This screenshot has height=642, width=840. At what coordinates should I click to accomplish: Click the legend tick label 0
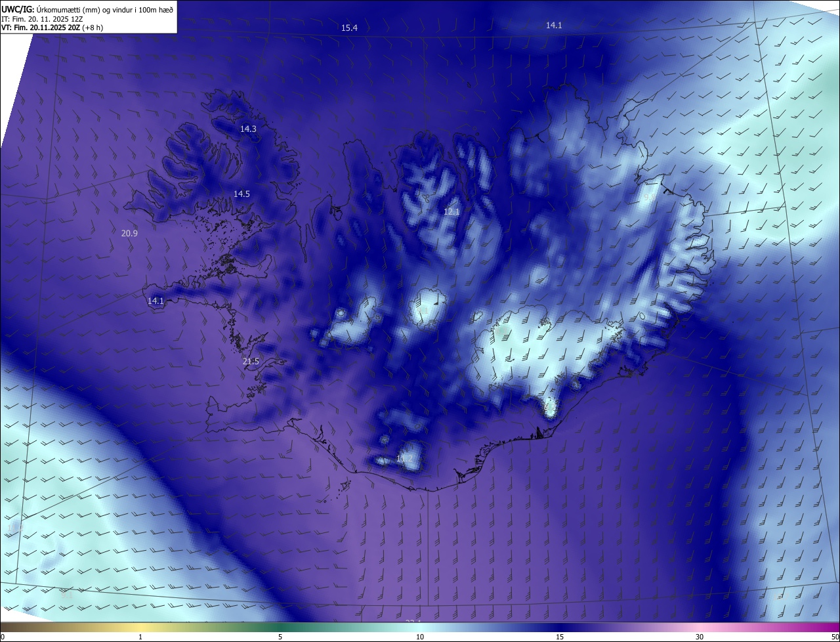coord(3,637)
